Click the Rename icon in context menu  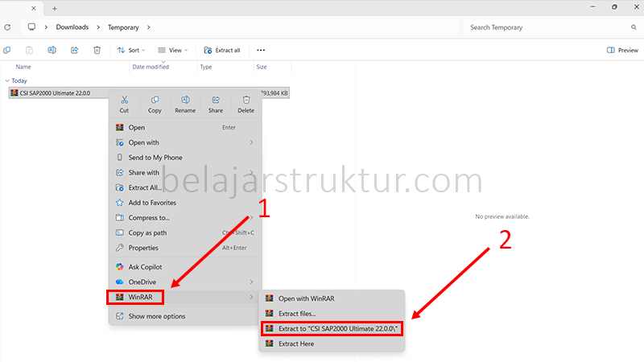pos(185,100)
